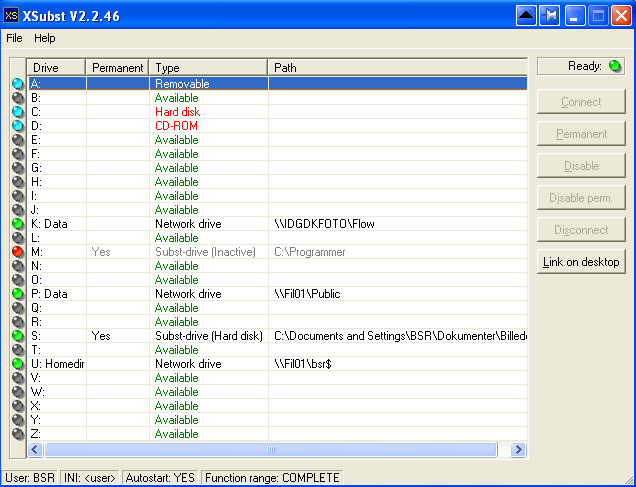Image resolution: width=636 pixels, height=487 pixels.
Task: Select the U: Homedir drive cell
Action: click(57, 364)
